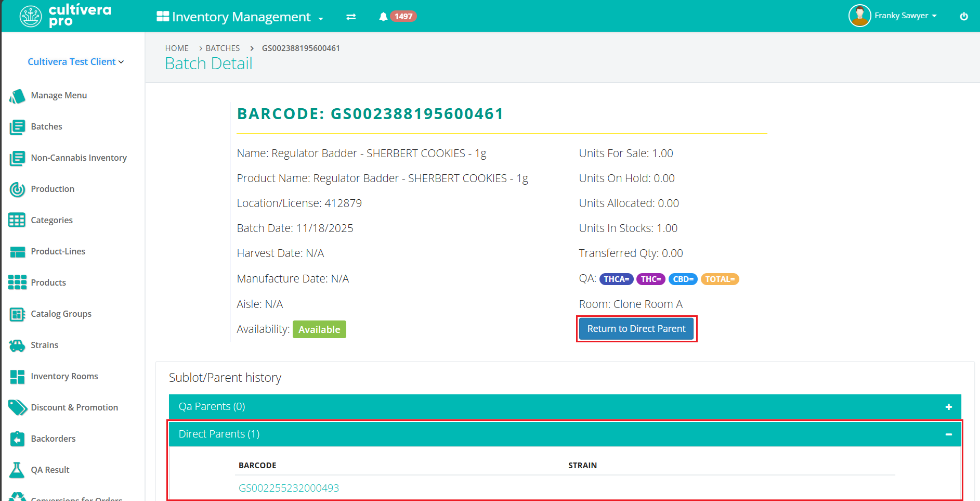Click the THCA= QA badge
The height and width of the screenshot is (501, 980).
(617, 279)
